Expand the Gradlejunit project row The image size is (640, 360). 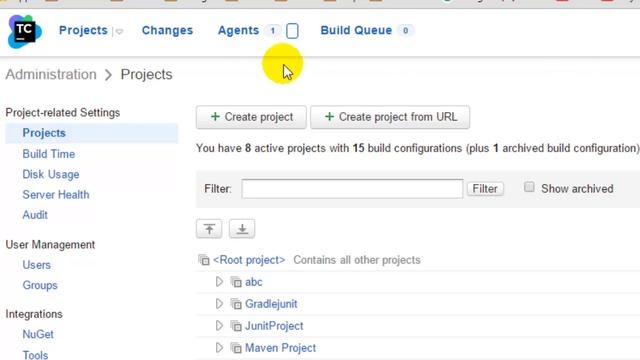[219, 304]
